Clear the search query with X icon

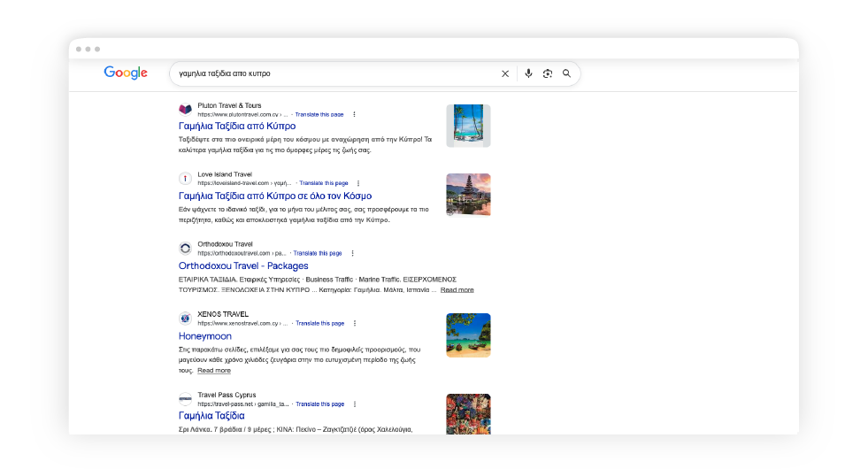[x=505, y=73]
